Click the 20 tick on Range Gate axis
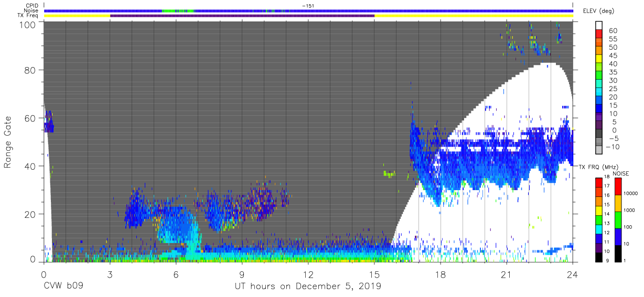This screenshot has height=297, width=644. pos(30,214)
